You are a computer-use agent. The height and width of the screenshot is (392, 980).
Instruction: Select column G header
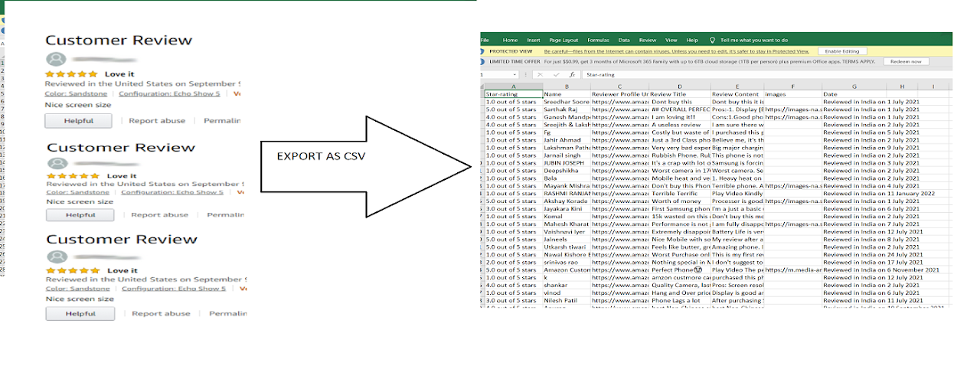(x=854, y=87)
